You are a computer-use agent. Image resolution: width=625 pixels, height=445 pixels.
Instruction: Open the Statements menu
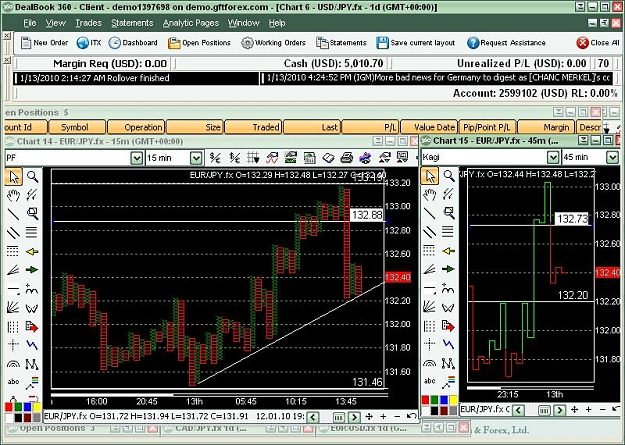pos(132,23)
